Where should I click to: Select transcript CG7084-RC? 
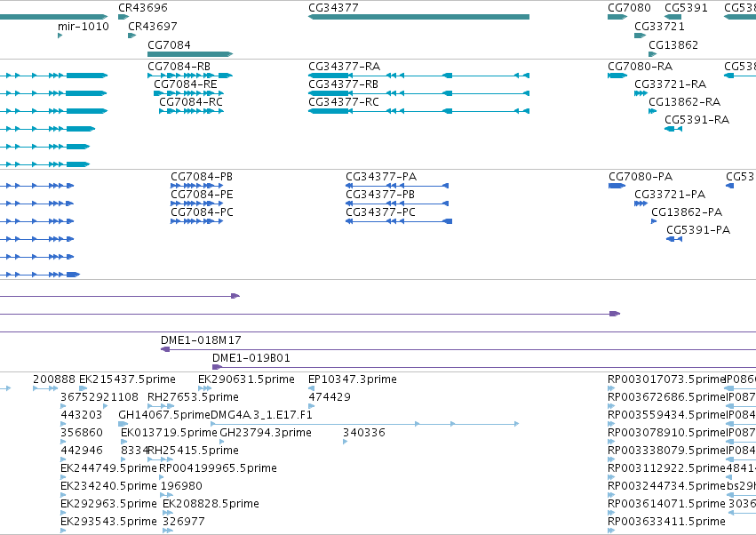[x=191, y=111]
